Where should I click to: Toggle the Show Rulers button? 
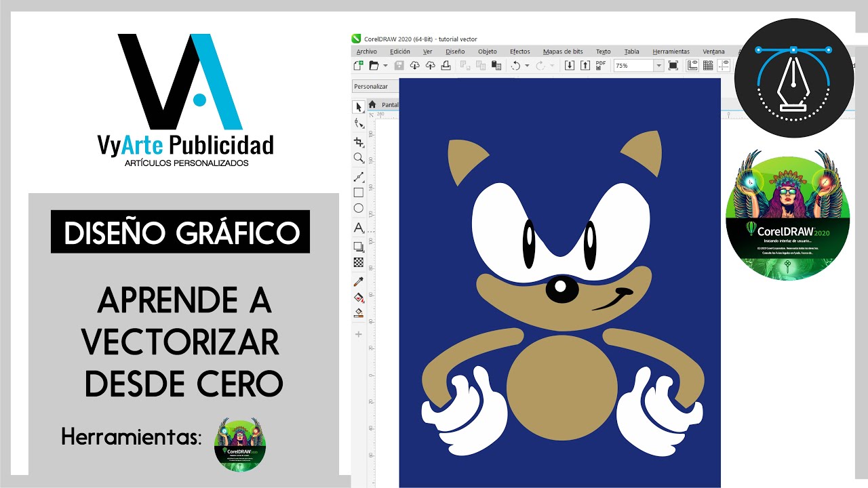[x=692, y=65]
